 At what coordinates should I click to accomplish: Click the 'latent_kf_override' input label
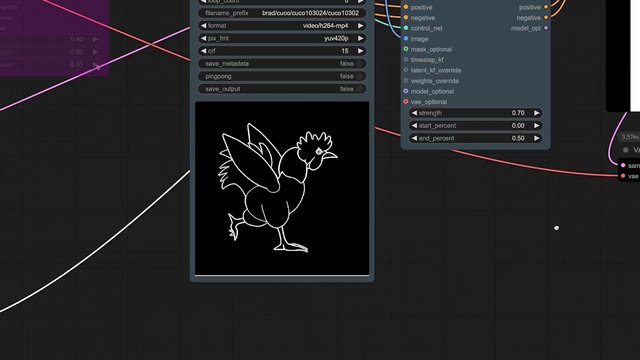(x=436, y=70)
